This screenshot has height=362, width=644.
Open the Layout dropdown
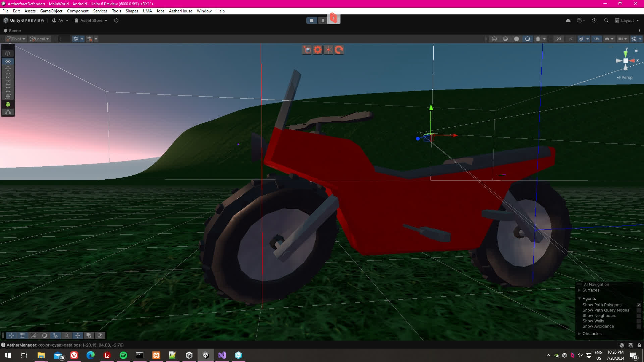pyautogui.click(x=627, y=20)
